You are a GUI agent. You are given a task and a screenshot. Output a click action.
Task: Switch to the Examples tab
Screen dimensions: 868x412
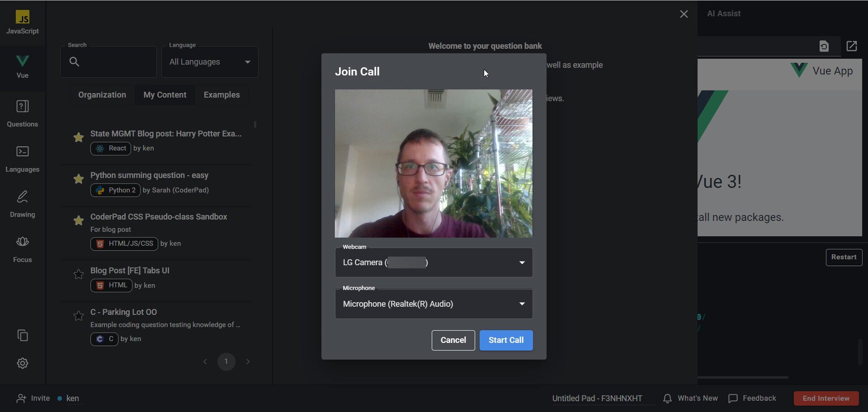tap(222, 95)
